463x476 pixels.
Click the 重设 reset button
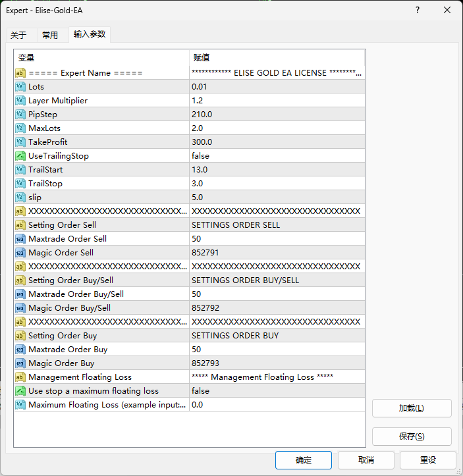pos(428,460)
